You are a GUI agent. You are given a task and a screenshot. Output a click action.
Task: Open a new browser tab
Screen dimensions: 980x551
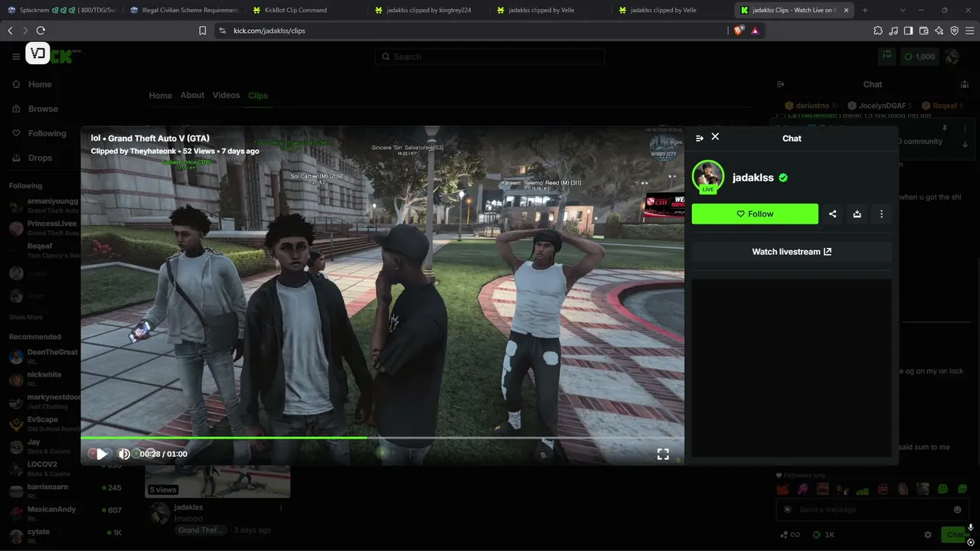click(x=865, y=10)
